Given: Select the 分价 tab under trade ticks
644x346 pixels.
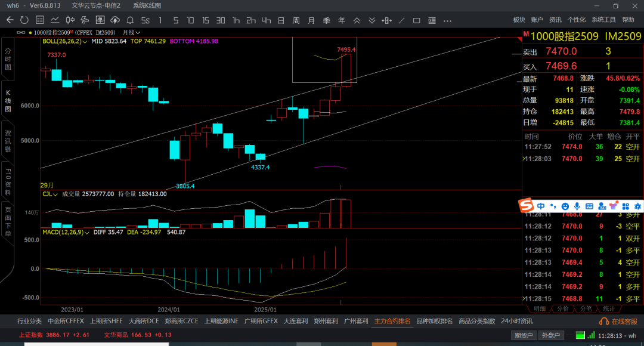Looking at the screenshot, I should [x=562, y=308].
